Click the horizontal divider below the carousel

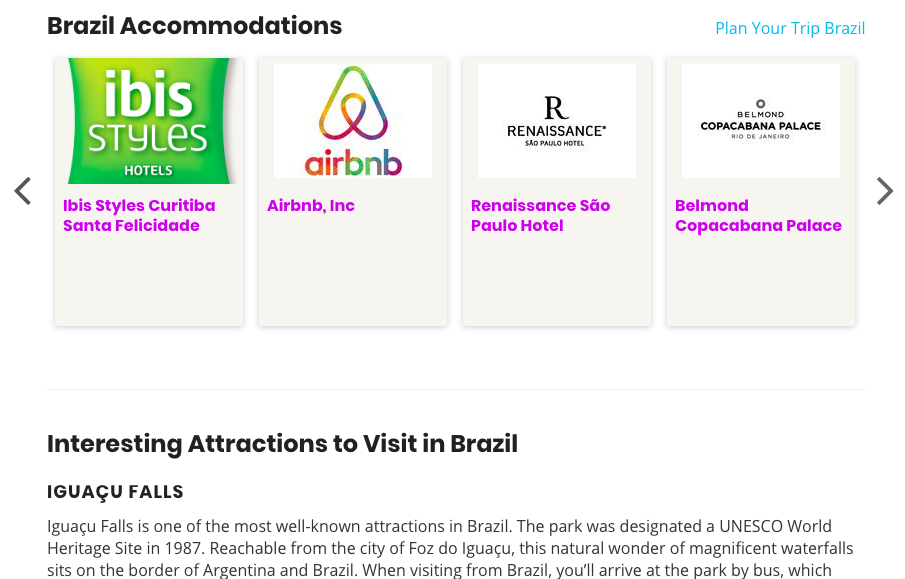pos(456,390)
